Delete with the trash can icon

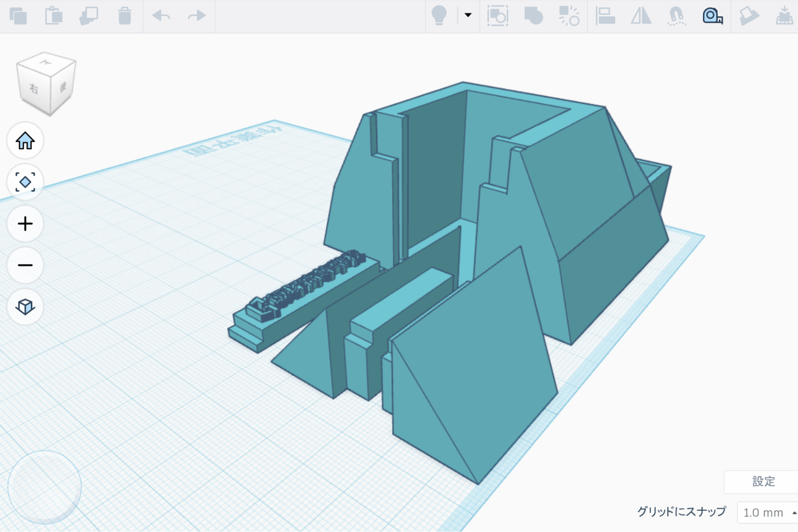[125, 16]
